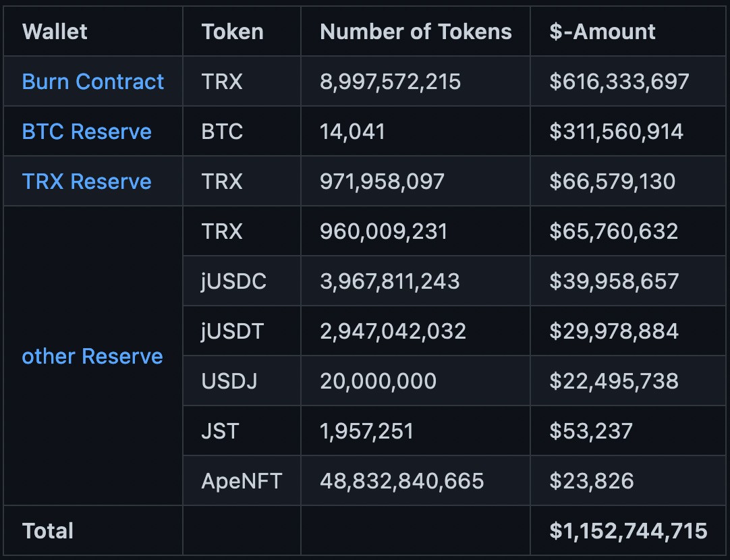Click the $-Amount column header
The width and height of the screenshot is (730, 560).
click(602, 32)
